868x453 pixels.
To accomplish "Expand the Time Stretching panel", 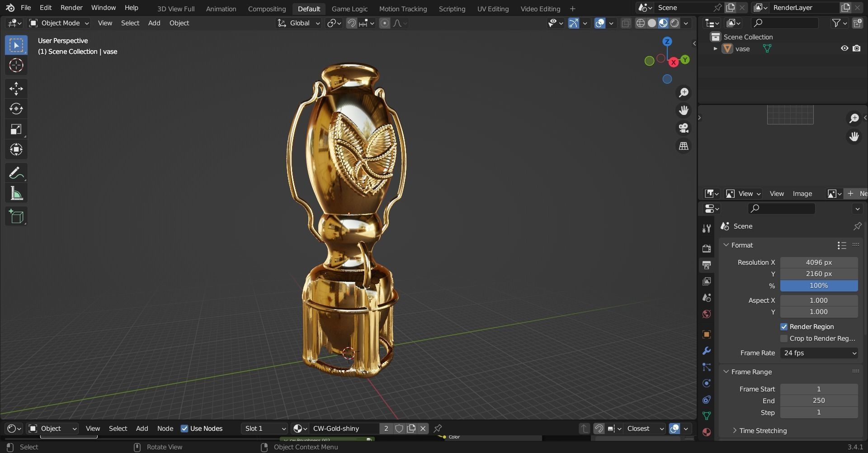I will pyautogui.click(x=735, y=430).
